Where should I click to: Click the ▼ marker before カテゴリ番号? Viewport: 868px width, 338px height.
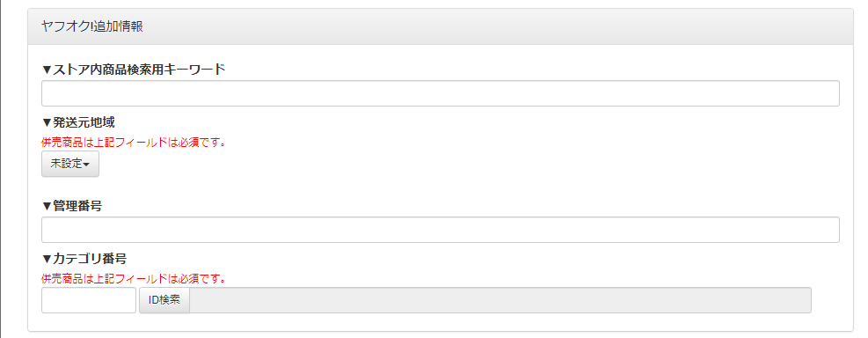pyautogui.click(x=47, y=259)
